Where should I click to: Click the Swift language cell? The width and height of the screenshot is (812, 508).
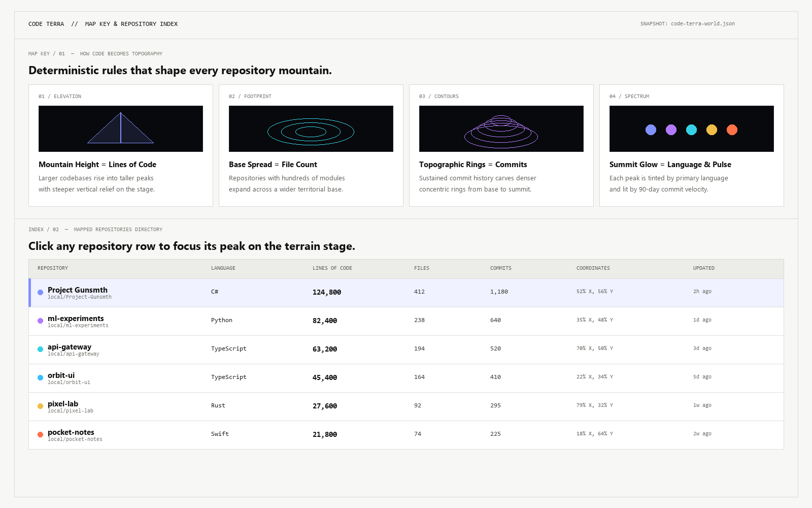220,434
